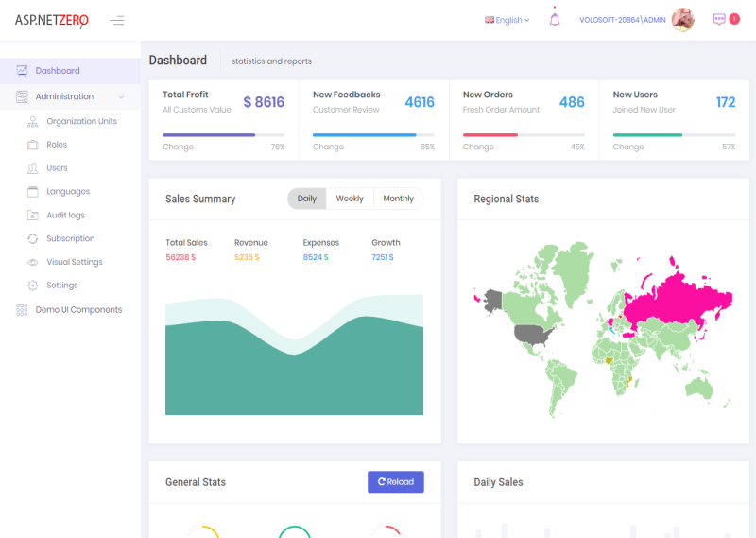Screen dimensions: 756x538
Task: Click the Roles sidebar icon
Action: tap(33, 145)
